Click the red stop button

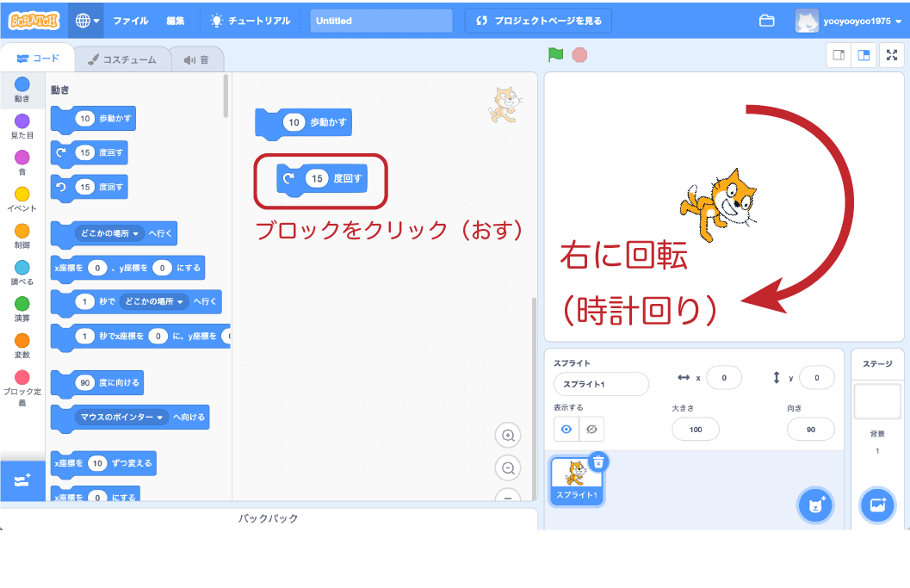(579, 55)
